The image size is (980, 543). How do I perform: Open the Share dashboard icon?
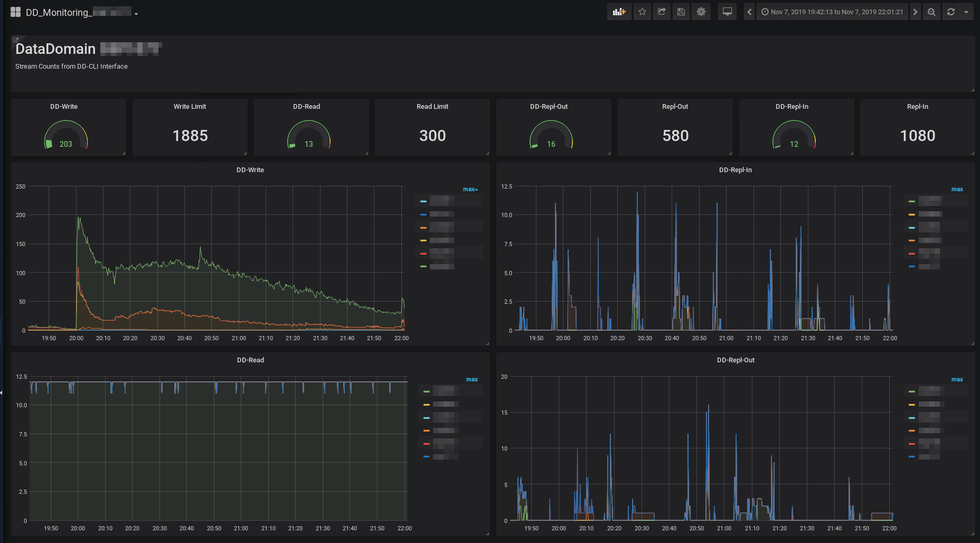point(662,12)
